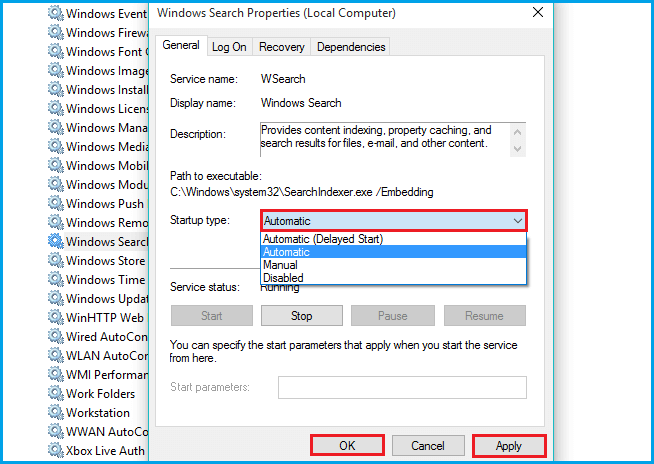Click the Start parameters text field
654x464 pixels.
click(x=402, y=388)
